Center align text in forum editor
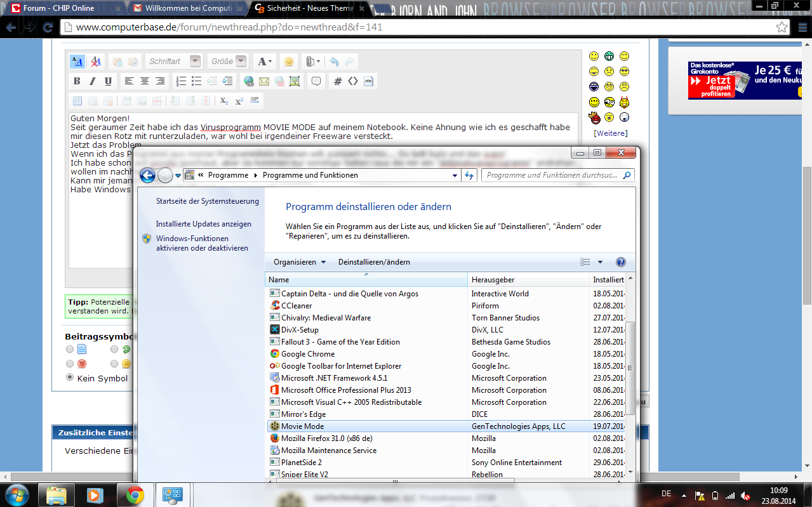 145,81
